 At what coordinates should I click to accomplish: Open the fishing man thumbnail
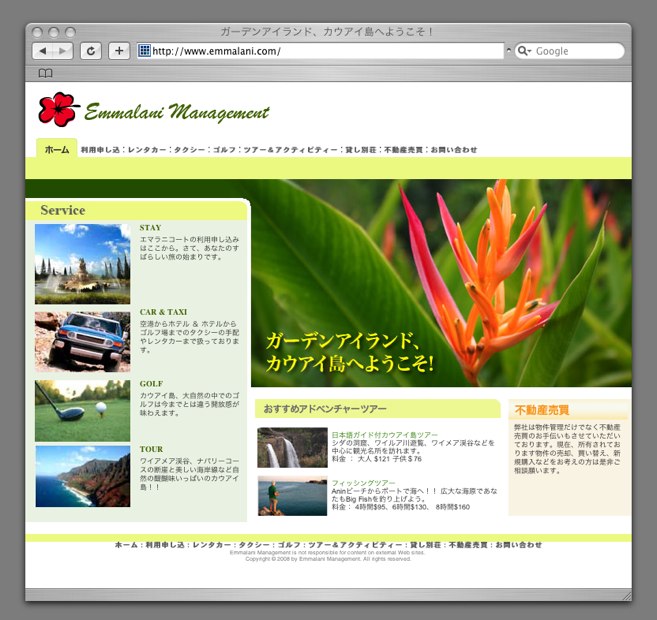(x=292, y=496)
